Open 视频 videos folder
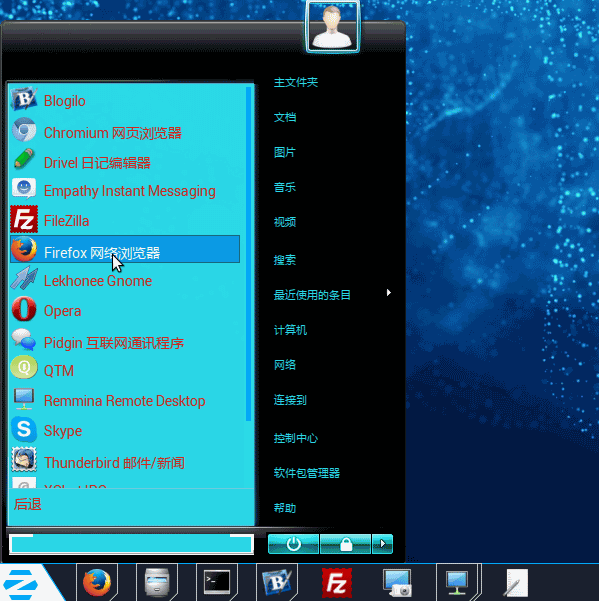Screen dimensions: 599x601 285,222
